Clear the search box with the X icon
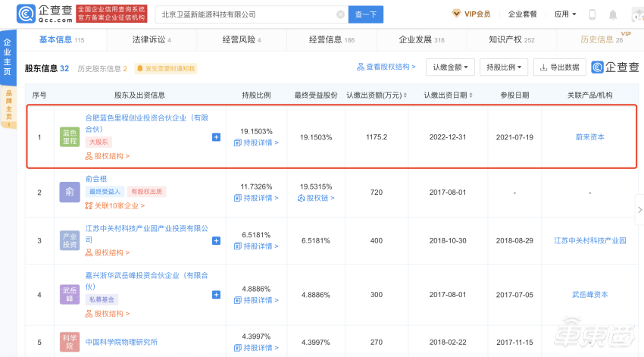 point(340,14)
